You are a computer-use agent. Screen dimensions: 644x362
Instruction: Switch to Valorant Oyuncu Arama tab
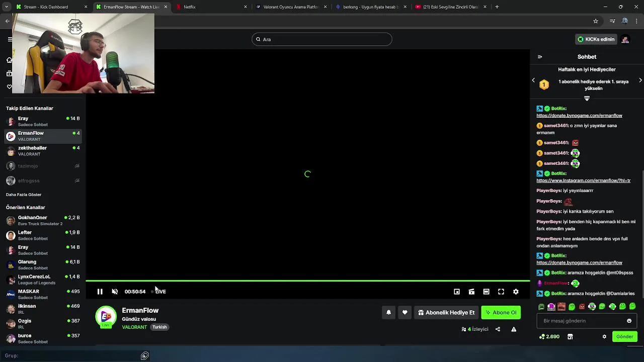tap(291, 7)
